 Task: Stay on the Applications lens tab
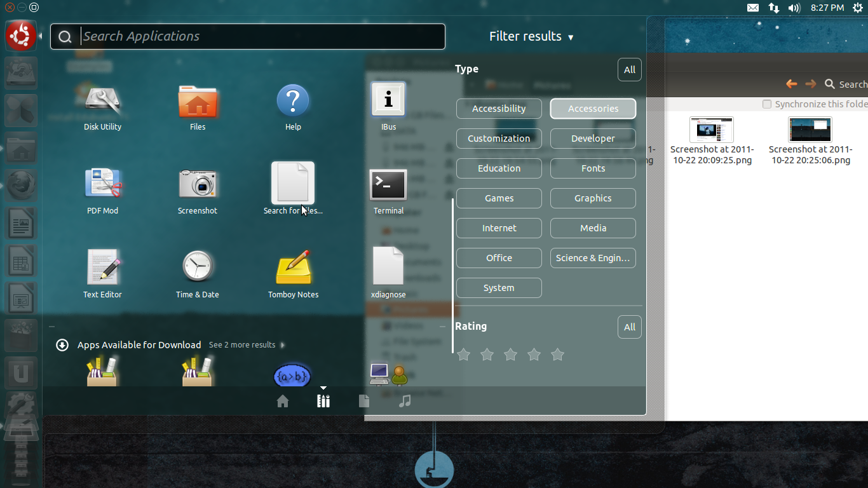(323, 401)
